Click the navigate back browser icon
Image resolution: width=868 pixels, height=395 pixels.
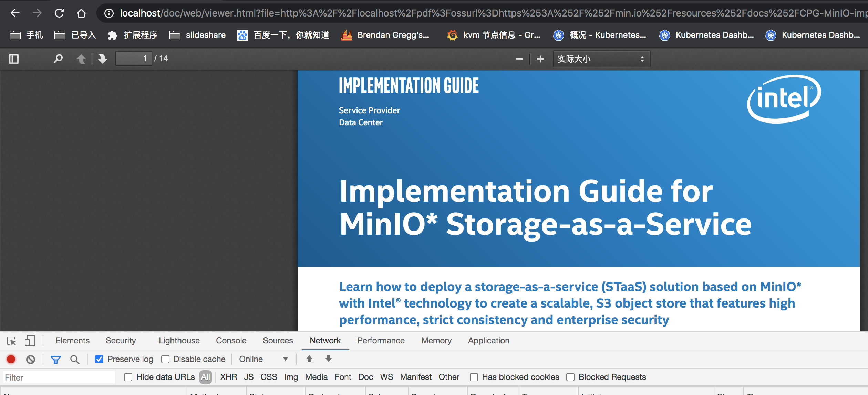pyautogui.click(x=14, y=12)
